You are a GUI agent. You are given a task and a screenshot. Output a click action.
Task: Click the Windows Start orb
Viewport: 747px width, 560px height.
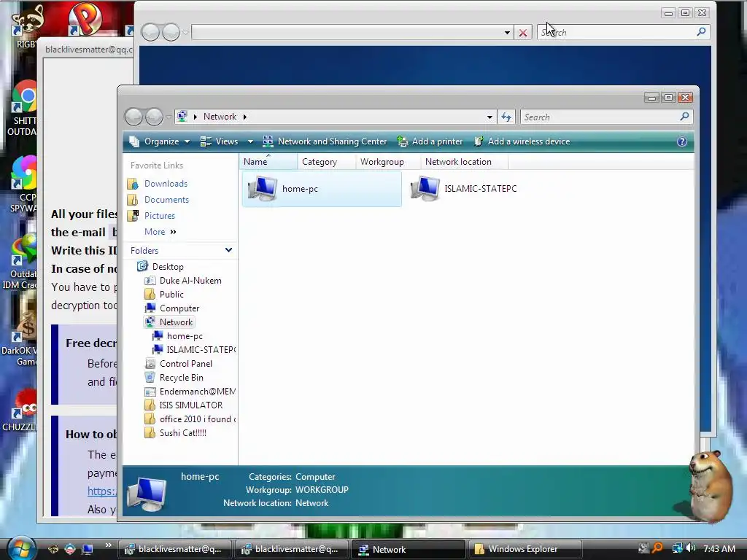21,548
